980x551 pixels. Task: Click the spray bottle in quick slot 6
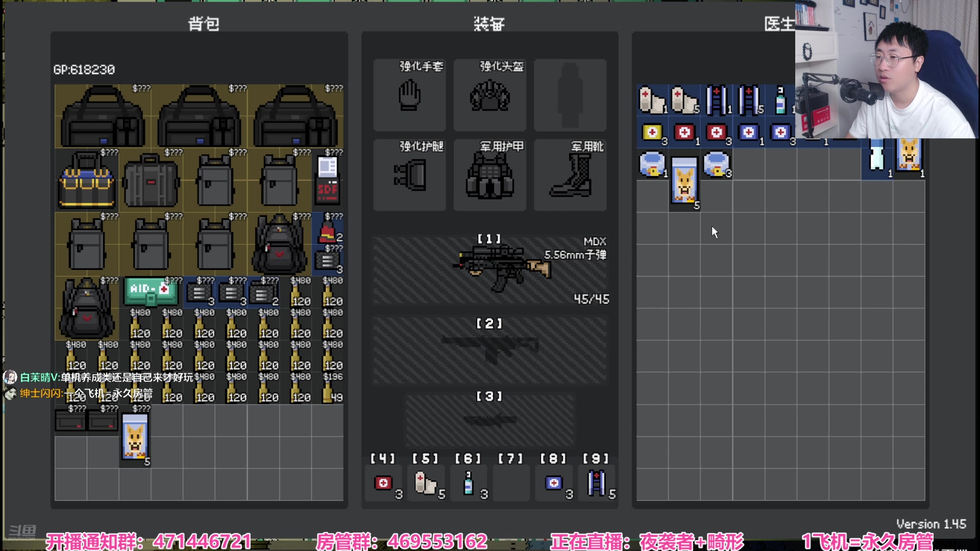coord(469,483)
